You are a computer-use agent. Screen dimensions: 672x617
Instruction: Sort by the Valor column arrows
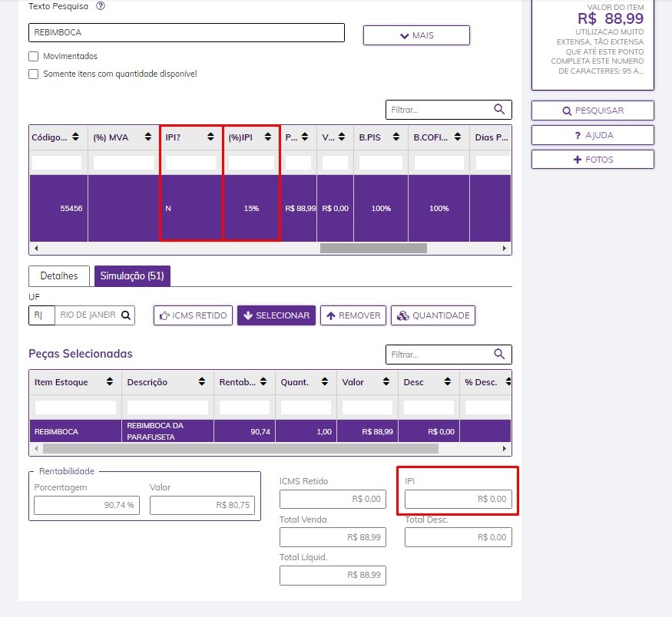(x=386, y=381)
